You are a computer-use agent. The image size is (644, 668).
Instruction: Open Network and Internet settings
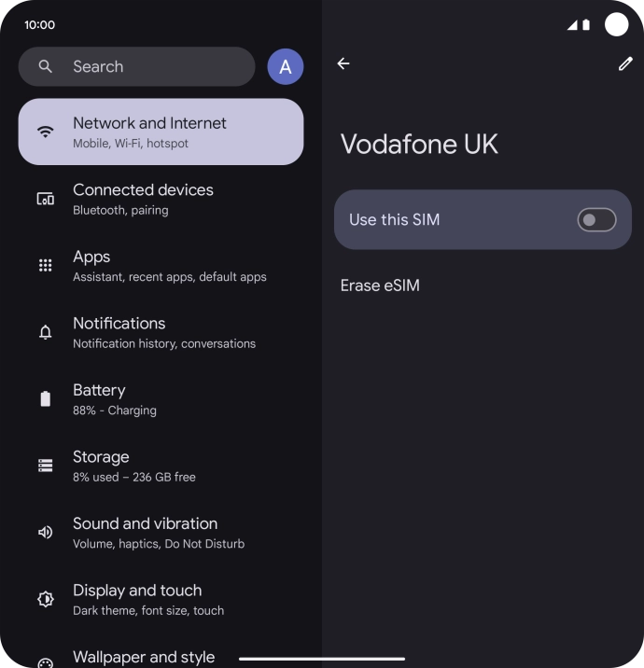tap(161, 132)
